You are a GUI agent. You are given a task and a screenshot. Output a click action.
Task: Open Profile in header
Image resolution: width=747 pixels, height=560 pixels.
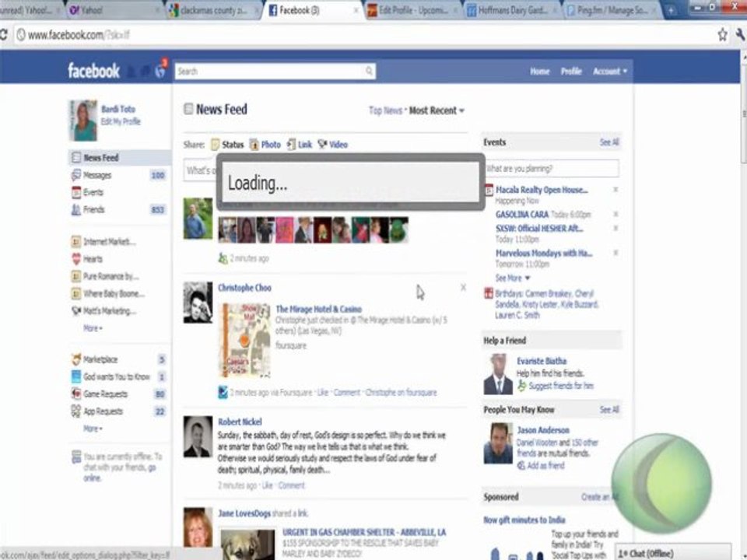570,72
